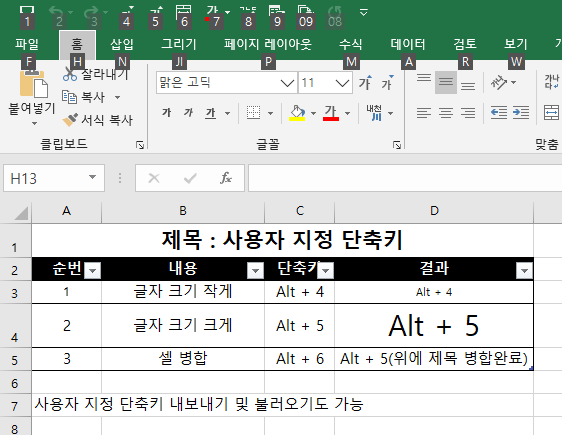
Task: Click the Cut scissors icon
Action: click(70, 74)
